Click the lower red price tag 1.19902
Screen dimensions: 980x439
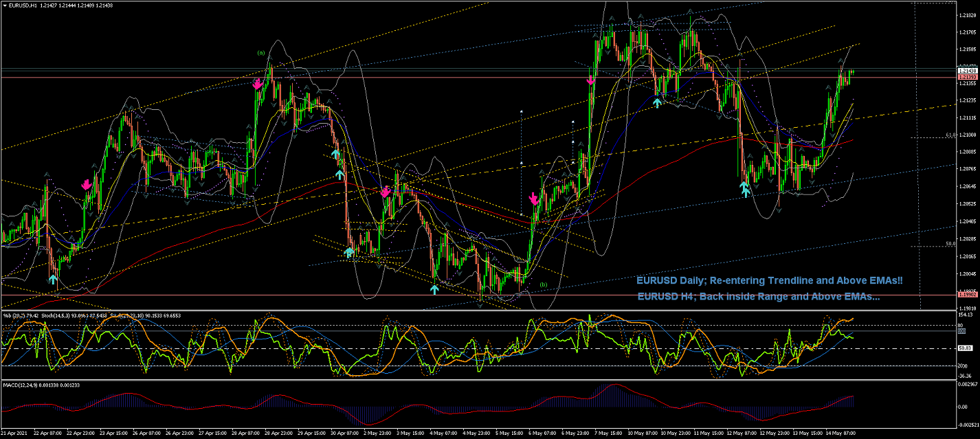click(967, 295)
